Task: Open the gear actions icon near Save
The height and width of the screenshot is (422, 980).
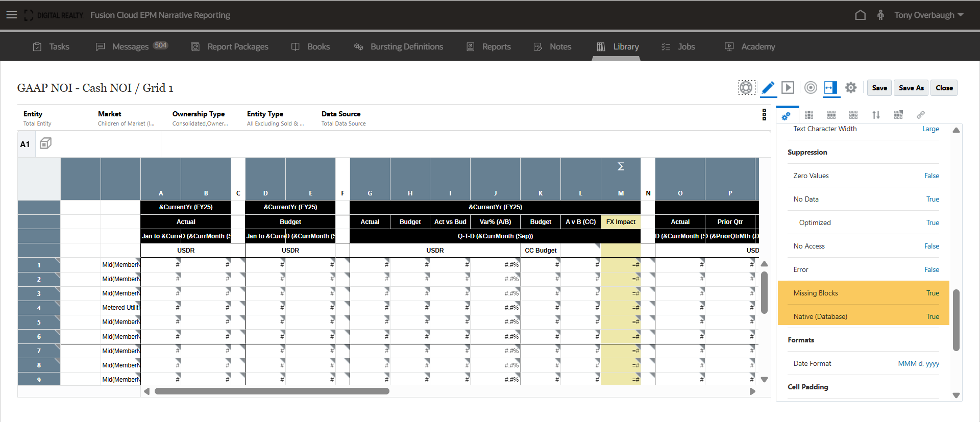Action: 850,88
